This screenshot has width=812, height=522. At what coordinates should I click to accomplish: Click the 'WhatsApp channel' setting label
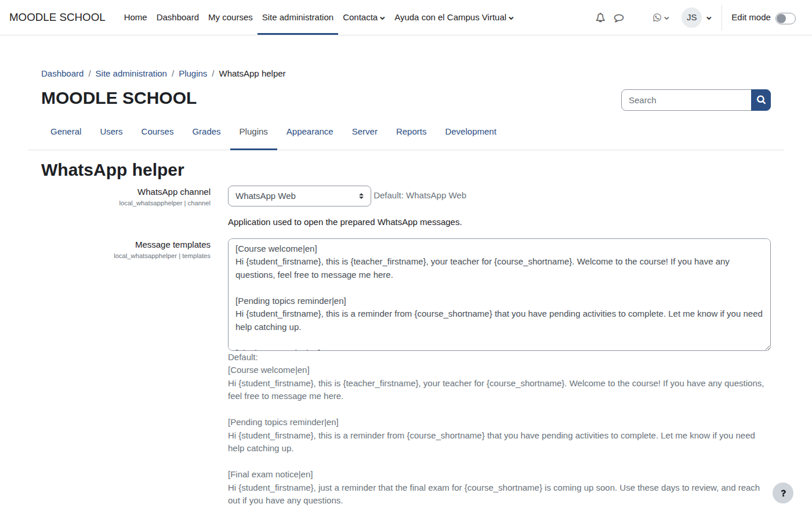[174, 192]
